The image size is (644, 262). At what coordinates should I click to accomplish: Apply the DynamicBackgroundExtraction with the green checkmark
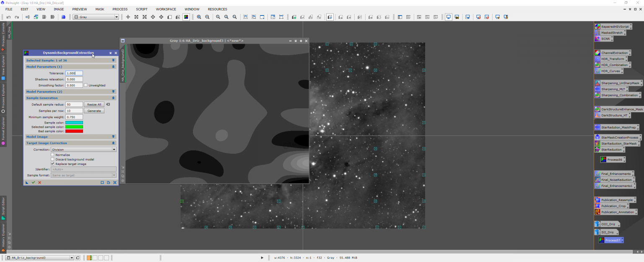(33, 183)
